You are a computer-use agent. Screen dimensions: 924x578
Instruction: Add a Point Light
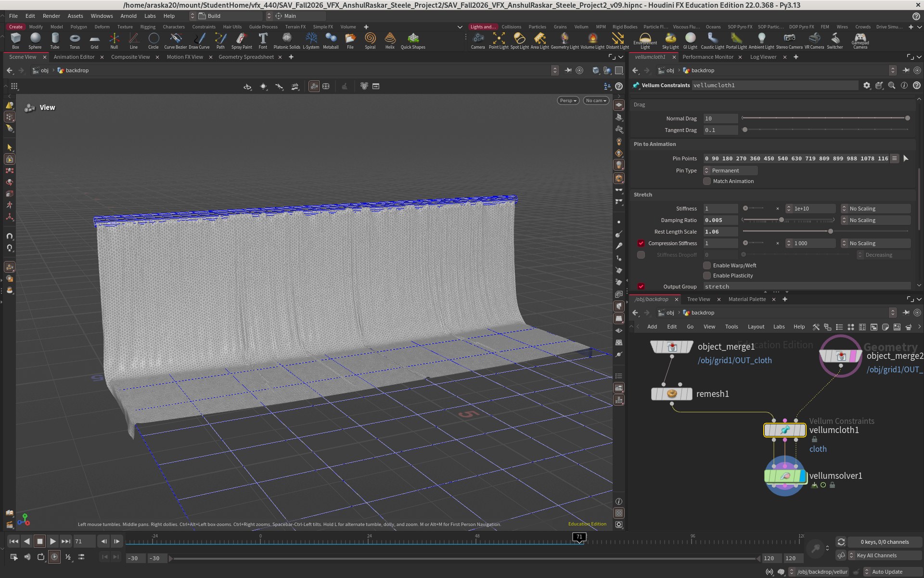(x=499, y=41)
